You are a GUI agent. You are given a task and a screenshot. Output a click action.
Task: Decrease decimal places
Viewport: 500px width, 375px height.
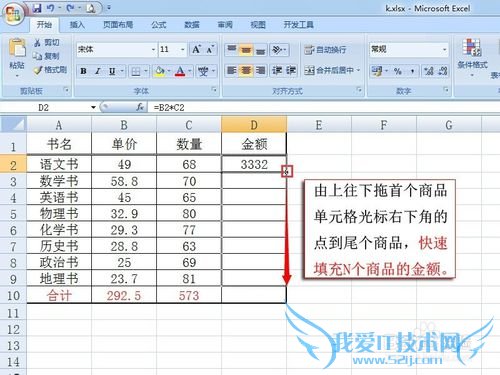click(x=442, y=71)
